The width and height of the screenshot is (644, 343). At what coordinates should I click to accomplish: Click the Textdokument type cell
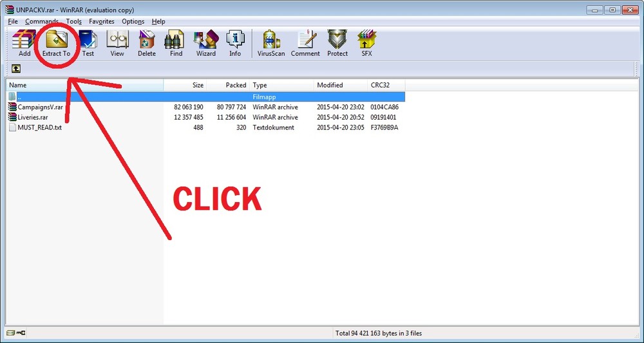(x=273, y=127)
